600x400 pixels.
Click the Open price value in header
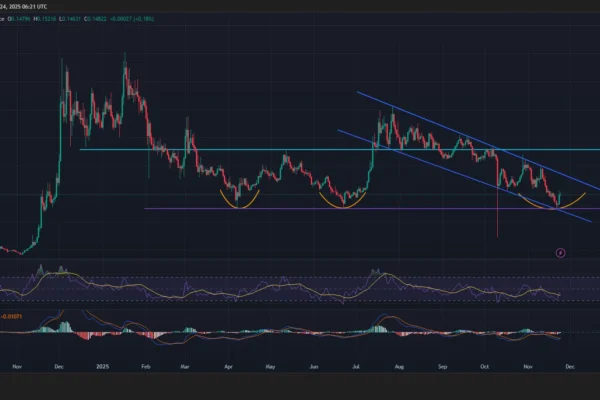tap(21, 17)
